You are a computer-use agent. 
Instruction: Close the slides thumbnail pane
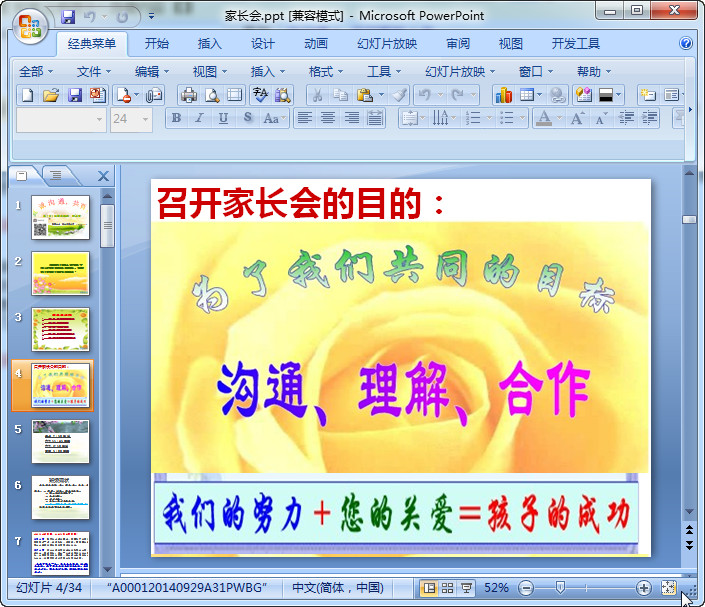tap(103, 176)
